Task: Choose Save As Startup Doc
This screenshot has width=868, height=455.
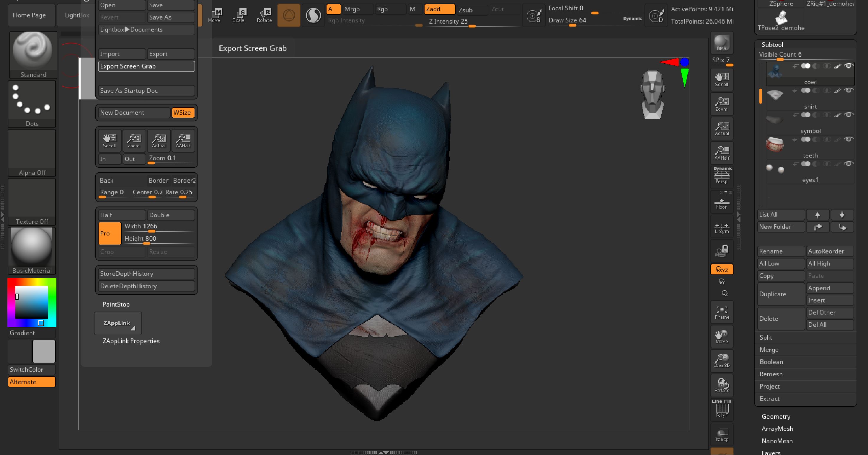Action: coord(146,91)
